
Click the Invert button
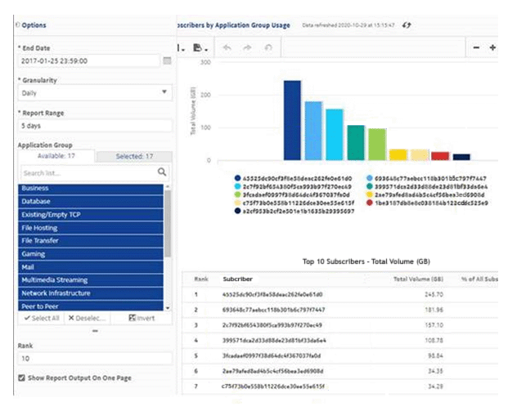tap(142, 318)
